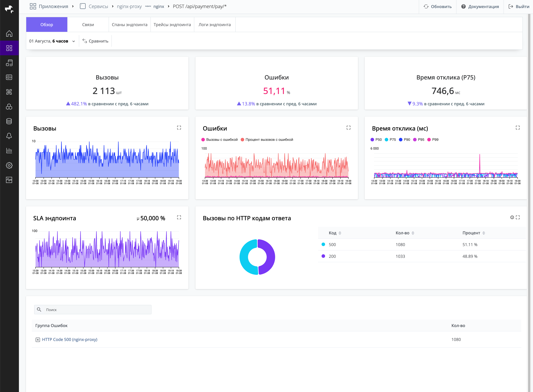533x392 pixels.
Task: Click the 51.11 % cell for code 500
Action: tap(470, 245)
